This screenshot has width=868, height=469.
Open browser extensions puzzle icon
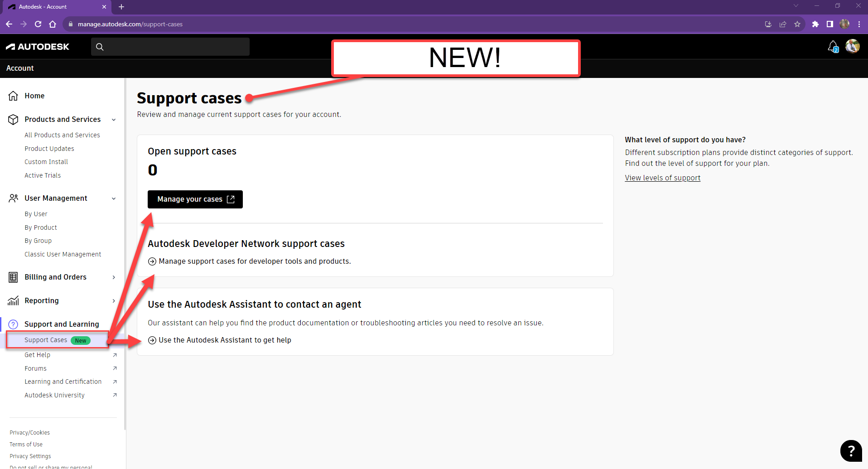pos(815,24)
